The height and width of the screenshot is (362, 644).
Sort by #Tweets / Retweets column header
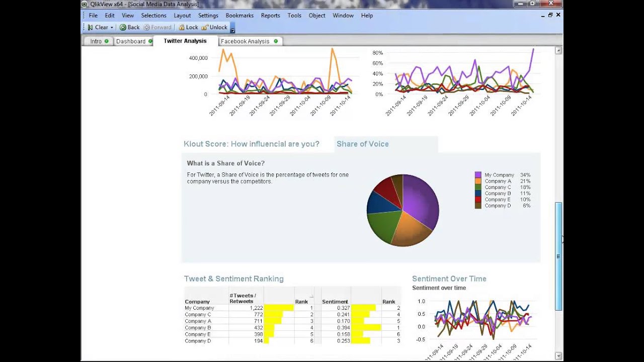click(243, 299)
